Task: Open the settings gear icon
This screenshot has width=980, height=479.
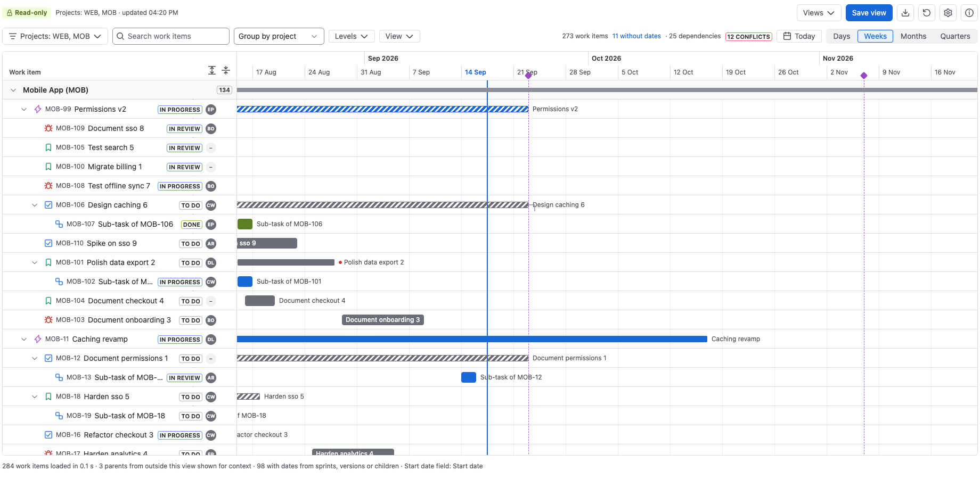Action: [x=948, y=13]
